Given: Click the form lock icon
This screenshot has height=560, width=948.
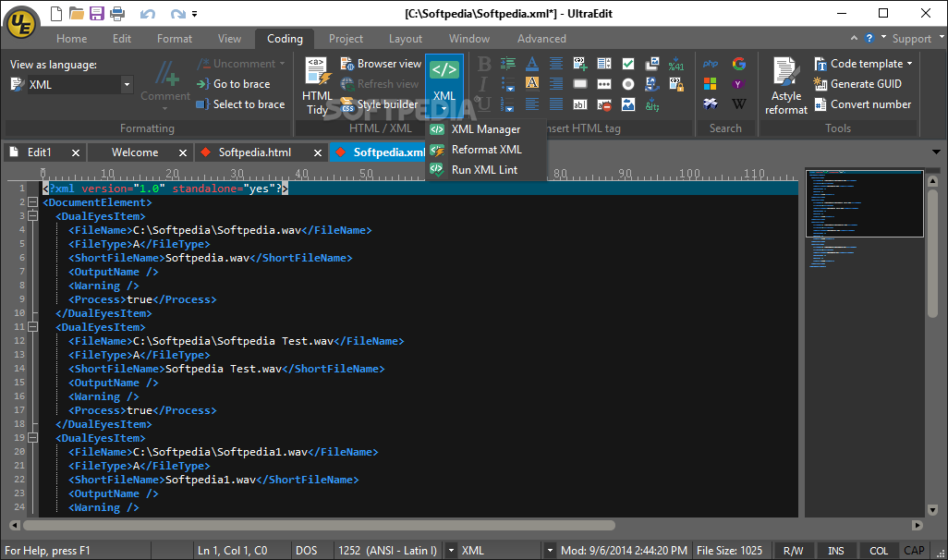Looking at the screenshot, I should 676,84.
